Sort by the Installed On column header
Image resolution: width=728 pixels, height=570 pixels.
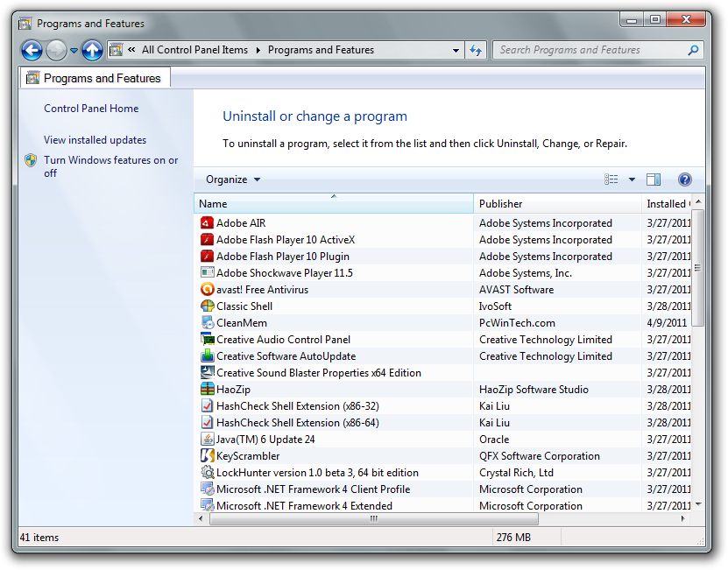coord(667,204)
